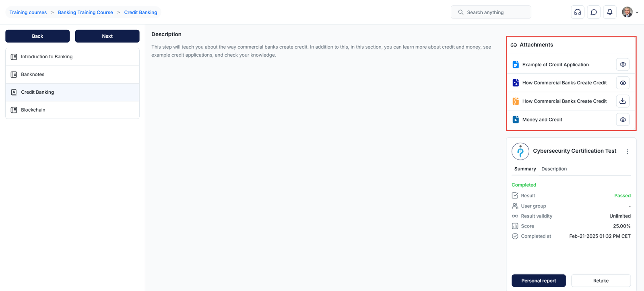
Task: Open the Personal report
Action: click(539, 281)
